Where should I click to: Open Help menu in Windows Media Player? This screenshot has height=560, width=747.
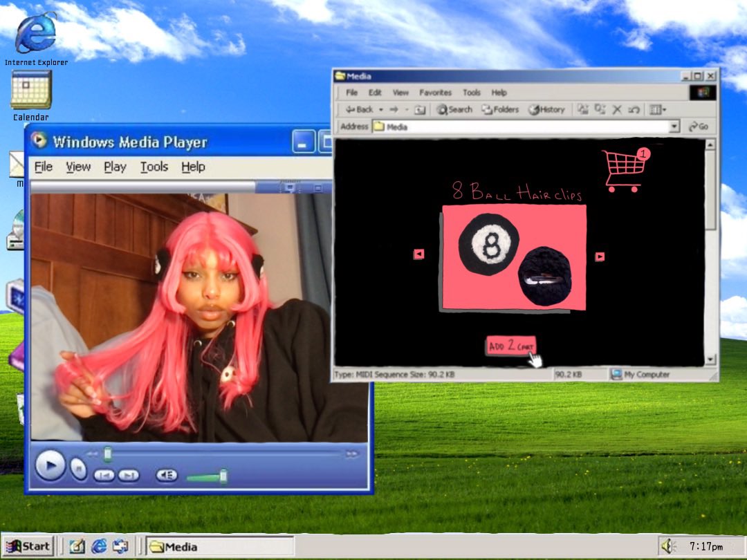(193, 167)
